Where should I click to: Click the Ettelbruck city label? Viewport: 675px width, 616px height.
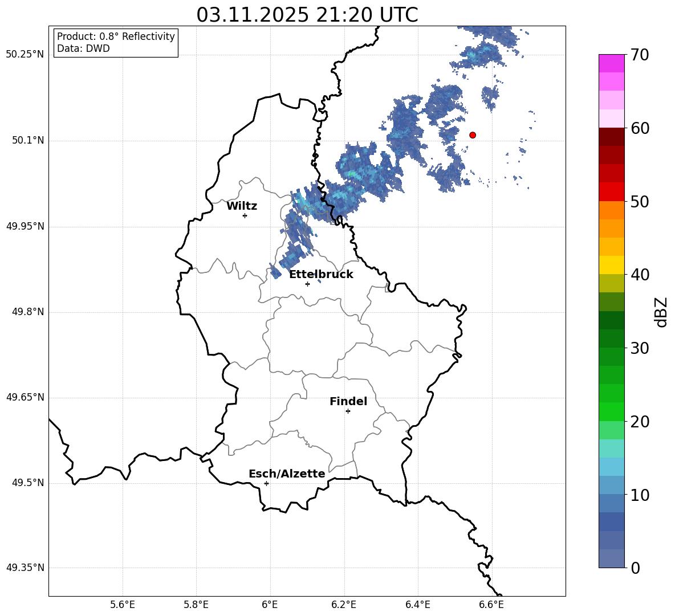(x=321, y=275)
